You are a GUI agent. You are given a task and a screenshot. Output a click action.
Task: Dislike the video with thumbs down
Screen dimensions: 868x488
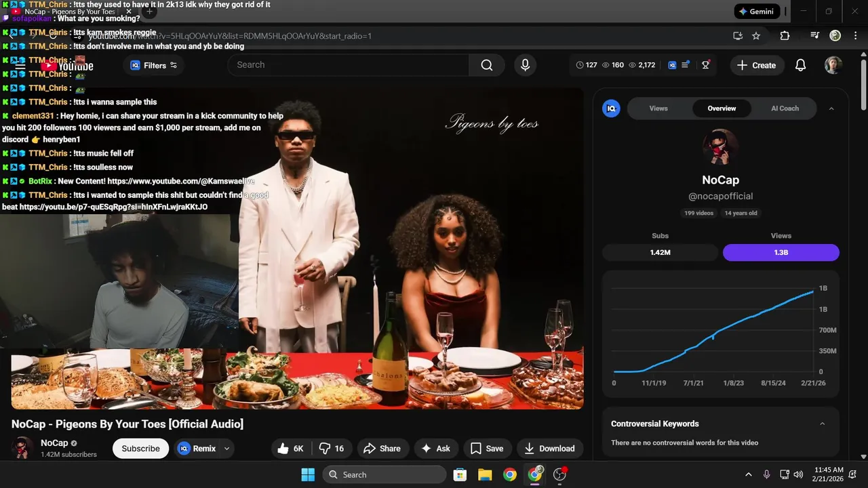[x=332, y=449]
